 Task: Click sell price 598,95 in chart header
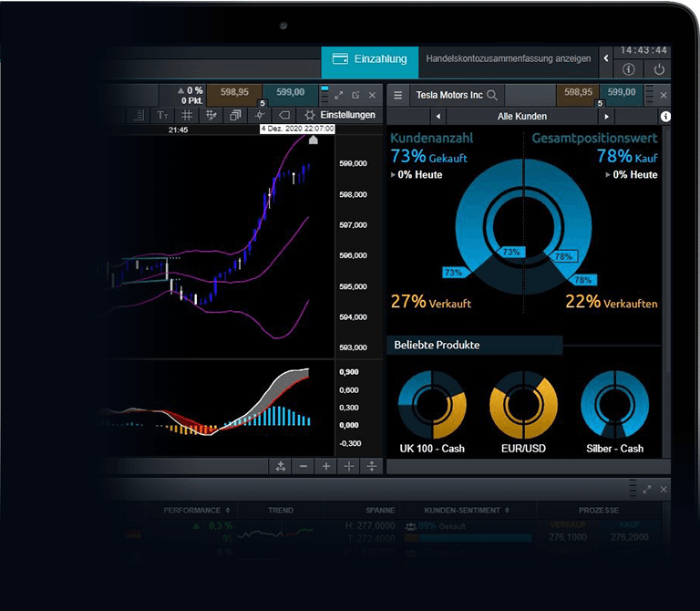click(x=228, y=92)
